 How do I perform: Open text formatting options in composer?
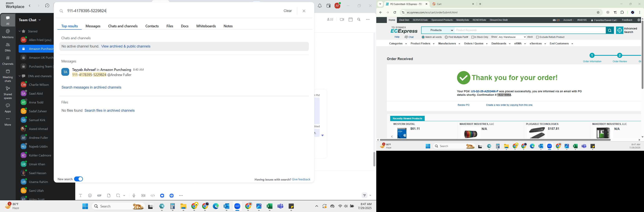pyautogui.click(x=81, y=196)
